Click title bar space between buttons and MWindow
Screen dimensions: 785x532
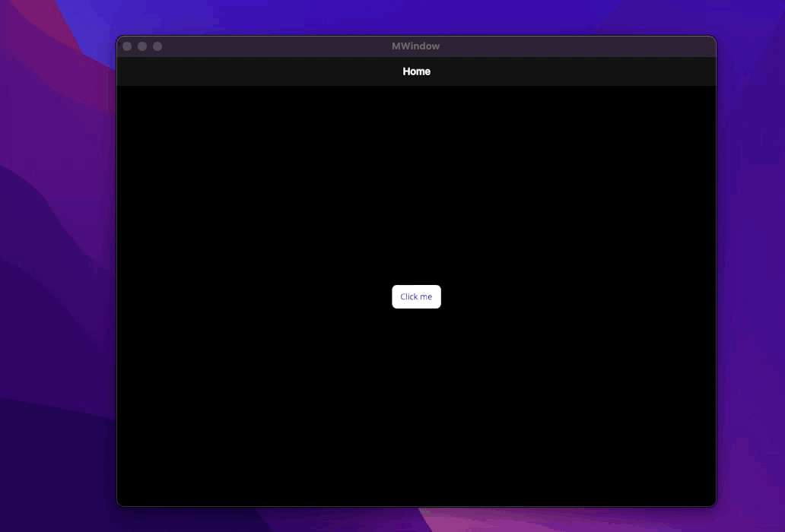click(274, 46)
